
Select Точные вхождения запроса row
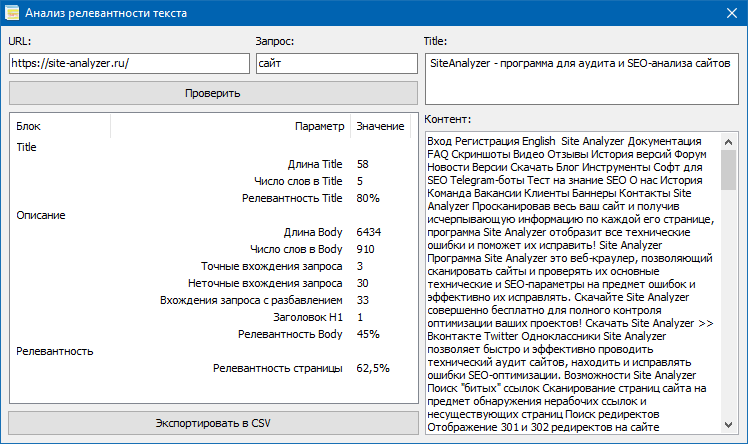(x=213, y=266)
